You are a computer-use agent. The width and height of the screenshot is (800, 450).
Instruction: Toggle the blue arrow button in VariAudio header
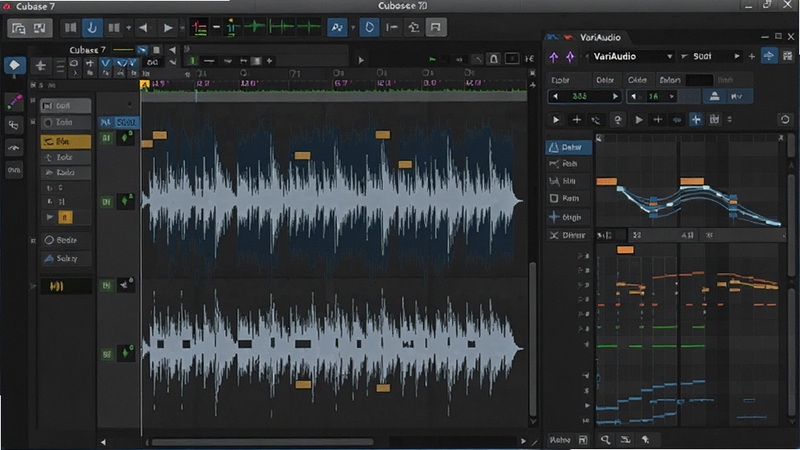(769, 56)
